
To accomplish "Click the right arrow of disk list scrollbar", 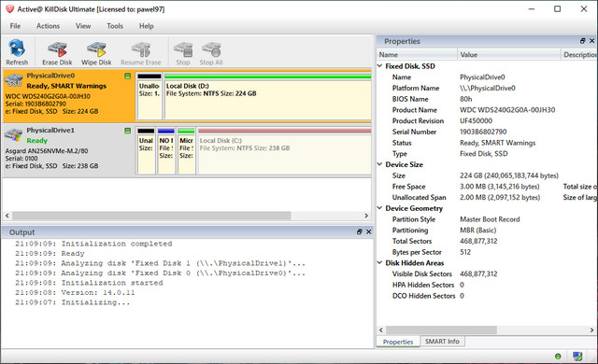I will (x=366, y=216).
